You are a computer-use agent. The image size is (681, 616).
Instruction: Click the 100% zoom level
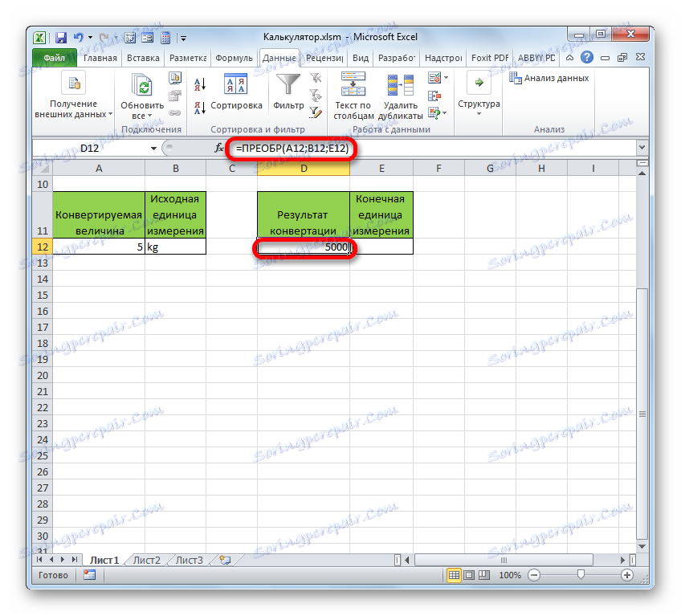pos(510,575)
